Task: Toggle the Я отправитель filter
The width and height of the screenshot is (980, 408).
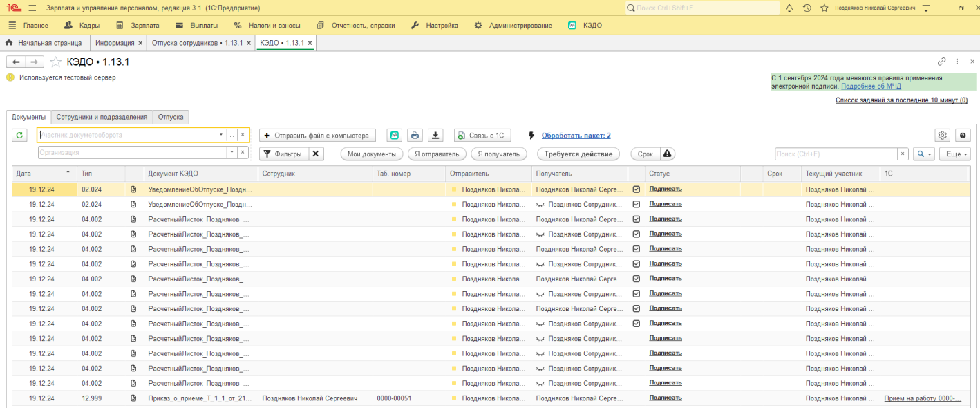Action: 436,154
